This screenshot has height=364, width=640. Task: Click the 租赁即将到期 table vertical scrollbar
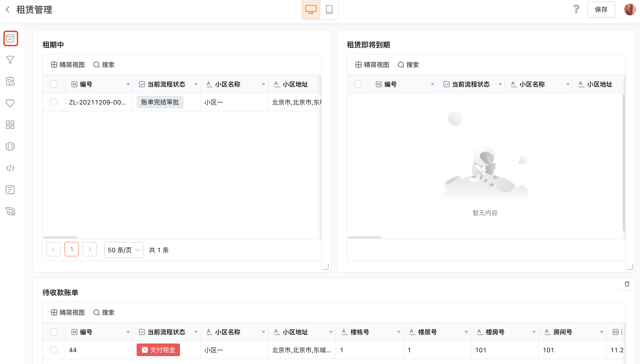coord(624,162)
